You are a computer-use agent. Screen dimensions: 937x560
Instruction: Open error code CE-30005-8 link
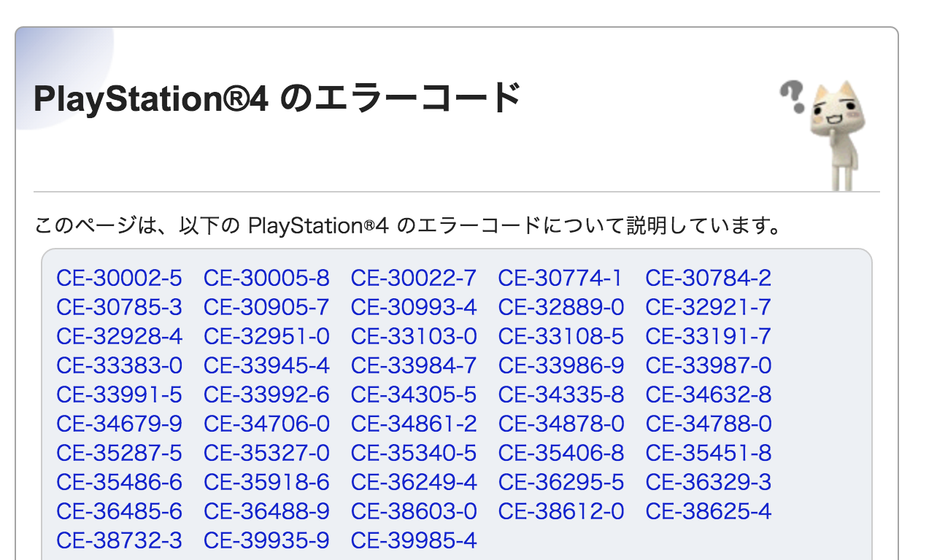coord(266,278)
